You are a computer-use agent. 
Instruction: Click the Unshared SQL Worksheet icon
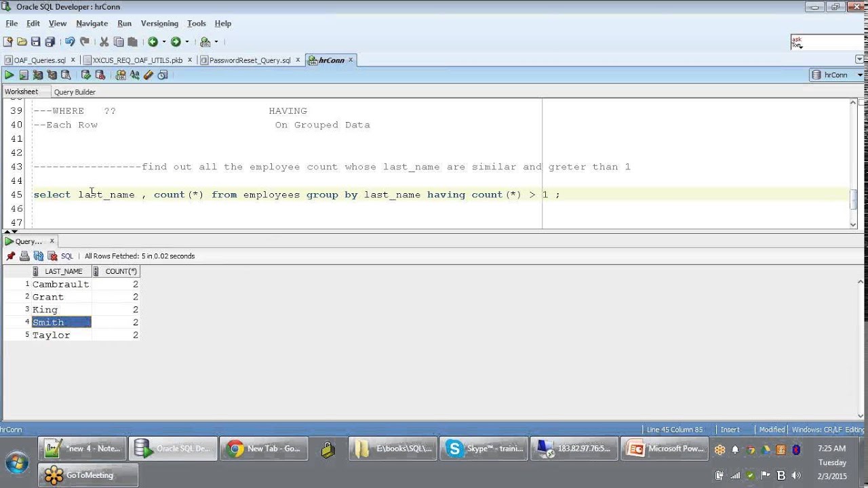pos(121,75)
